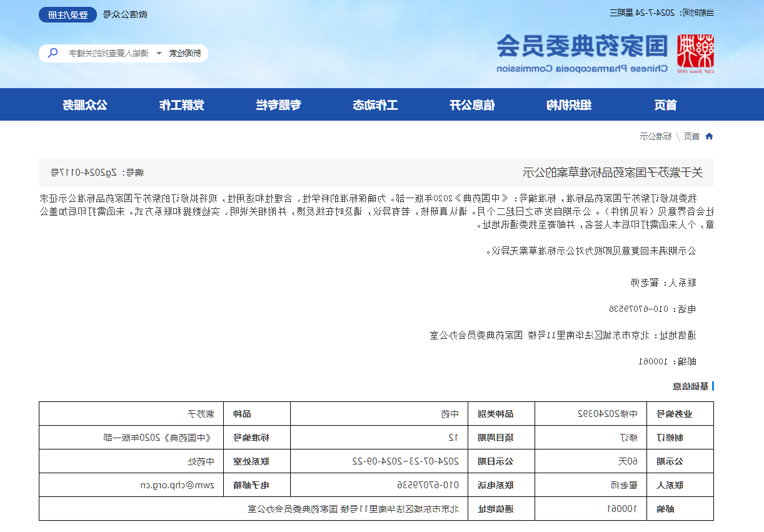Image resolution: width=764 pixels, height=532 pixels.
Task: Click the 标准公示 breadcrumb link
Action: [655, 136]
